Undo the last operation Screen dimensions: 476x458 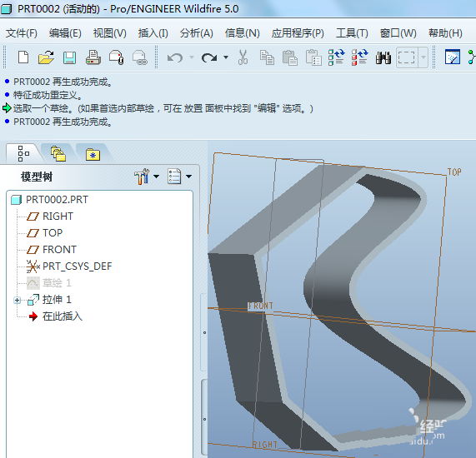point(175,57)
